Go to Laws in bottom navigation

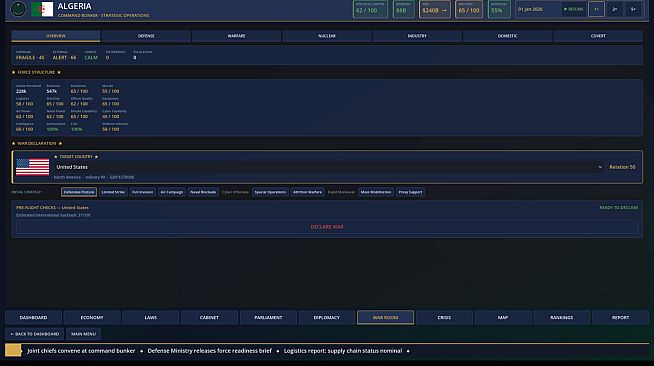point(151,318)
